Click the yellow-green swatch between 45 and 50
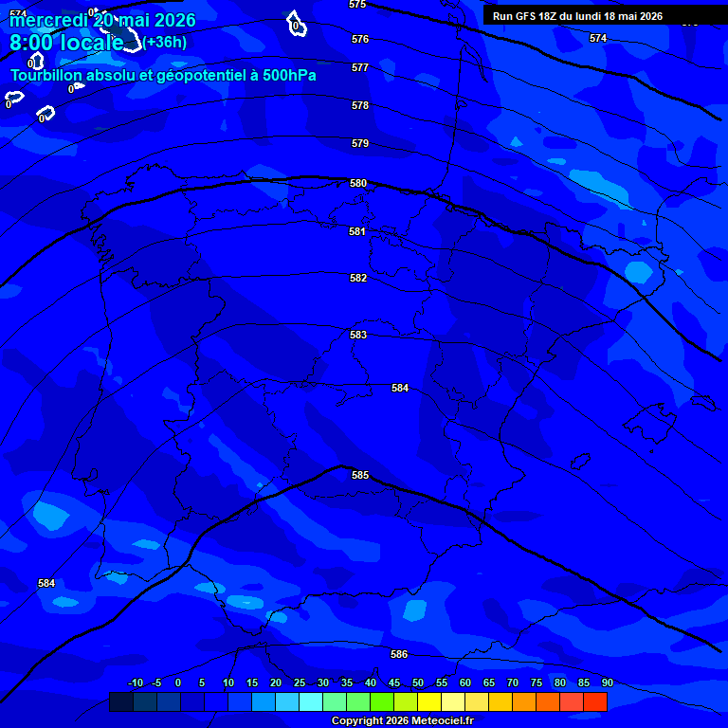The width and height of the screenshot is (728, 728). coord(406,701)
